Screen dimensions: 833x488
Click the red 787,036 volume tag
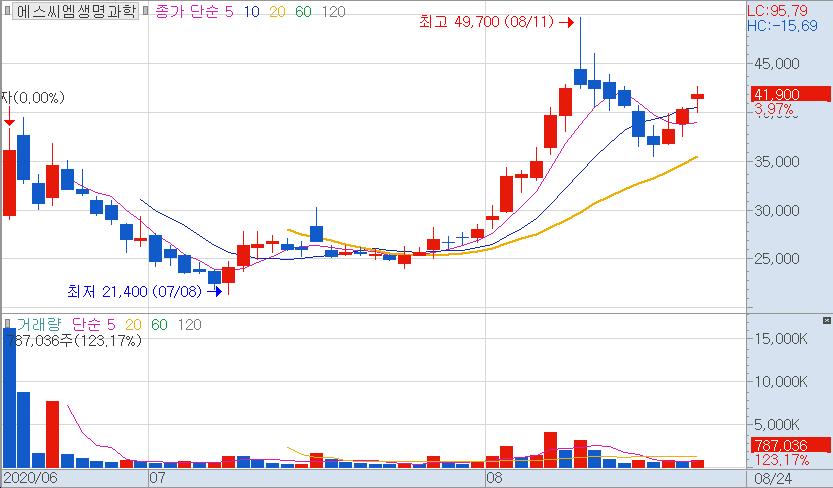click(790, 445)
